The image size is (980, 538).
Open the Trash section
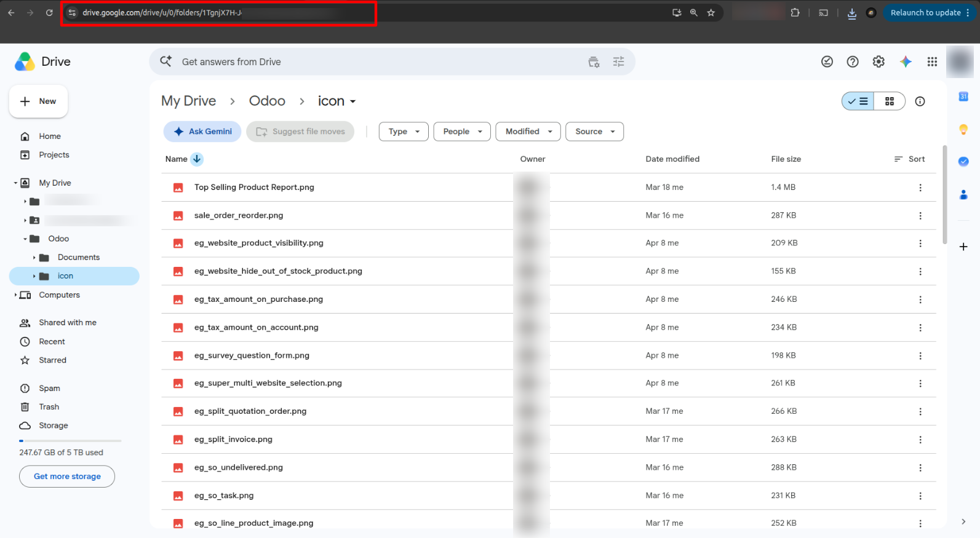(49, 407)
